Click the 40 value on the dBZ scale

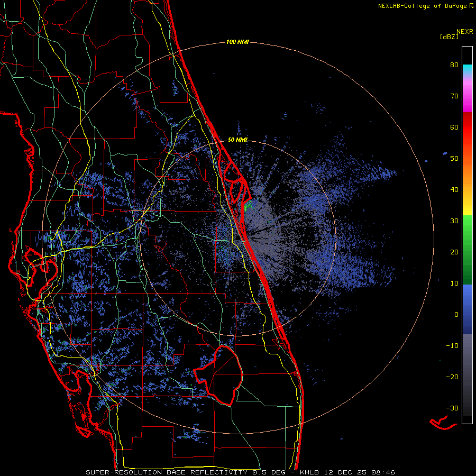coord(454,190)
